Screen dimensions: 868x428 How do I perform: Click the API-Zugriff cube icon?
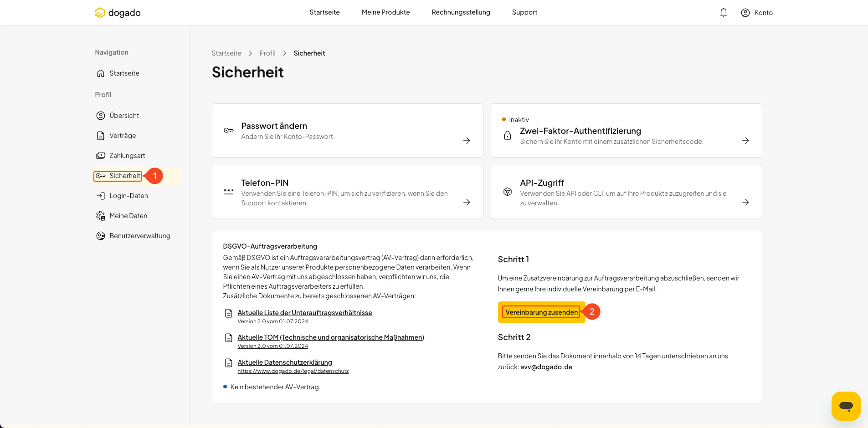coord(508,192)
